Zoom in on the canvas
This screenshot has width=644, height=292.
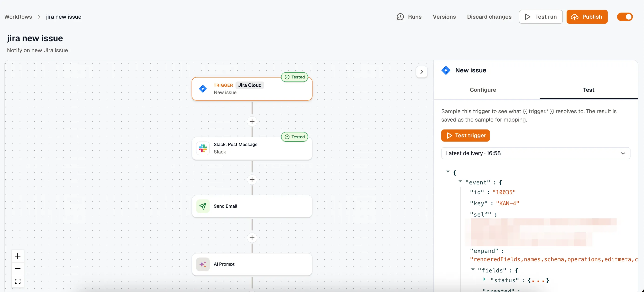(17, 256)
